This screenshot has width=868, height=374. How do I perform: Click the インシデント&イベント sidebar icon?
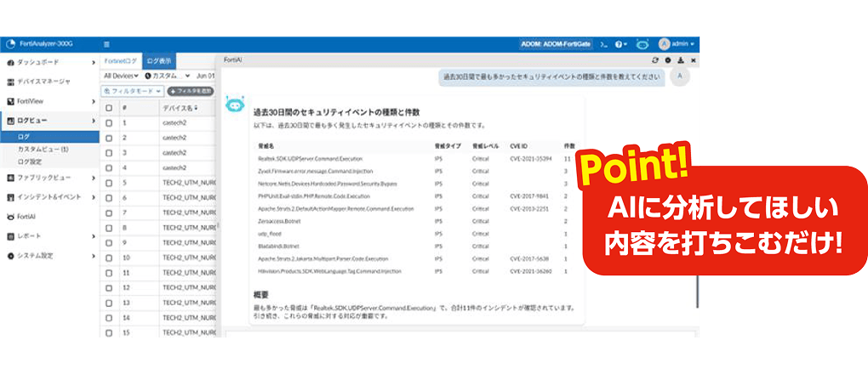coord(10,197)
